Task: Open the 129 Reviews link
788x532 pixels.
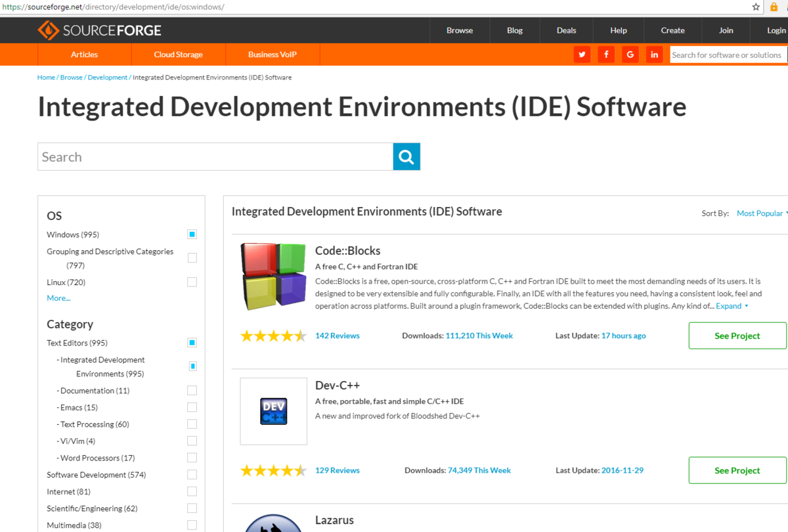Action: coord(338,470)
